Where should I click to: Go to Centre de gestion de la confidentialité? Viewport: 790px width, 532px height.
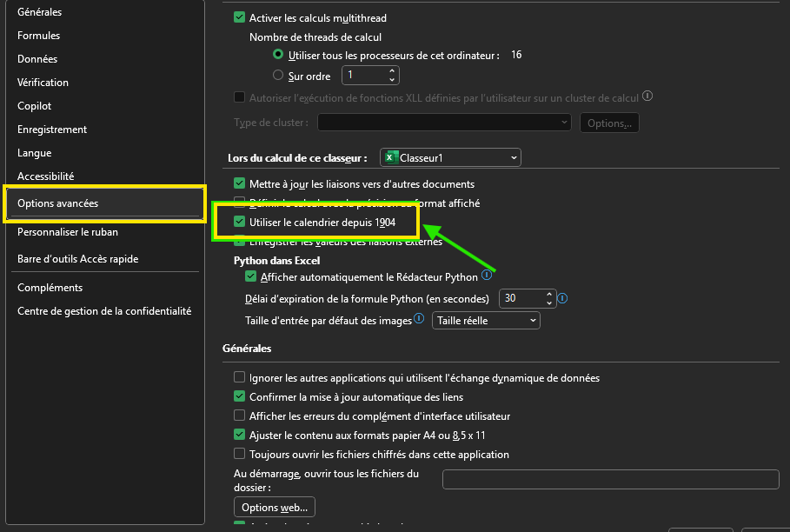coord(104,311)
